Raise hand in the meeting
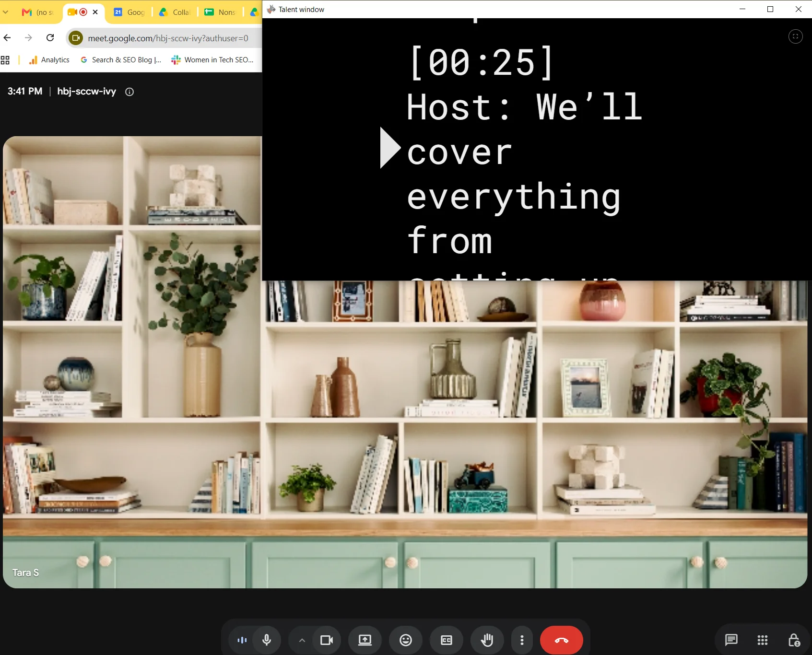812x655 pixels. point(487,640)
